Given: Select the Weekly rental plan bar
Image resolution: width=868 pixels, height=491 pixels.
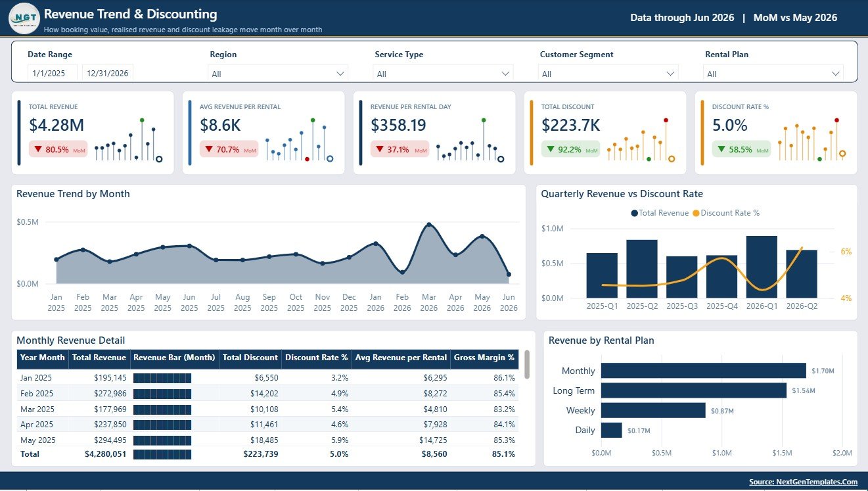Looking at the screenshot, I should click(x=653, y=410).
